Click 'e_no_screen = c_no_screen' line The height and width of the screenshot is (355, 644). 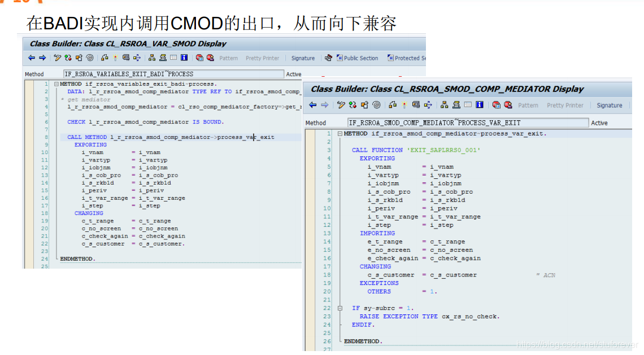click(420, 250)
